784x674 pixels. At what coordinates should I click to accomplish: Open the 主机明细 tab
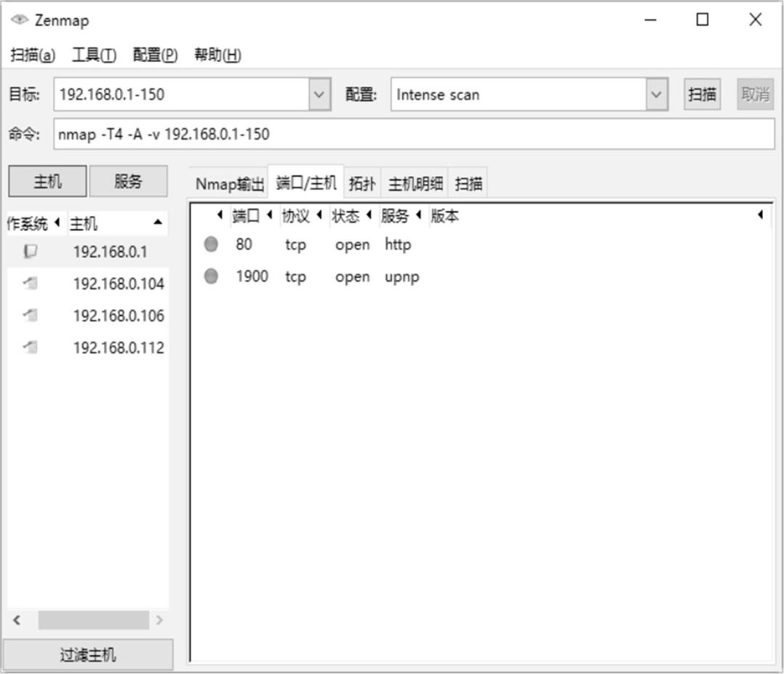tap(415, 184)
